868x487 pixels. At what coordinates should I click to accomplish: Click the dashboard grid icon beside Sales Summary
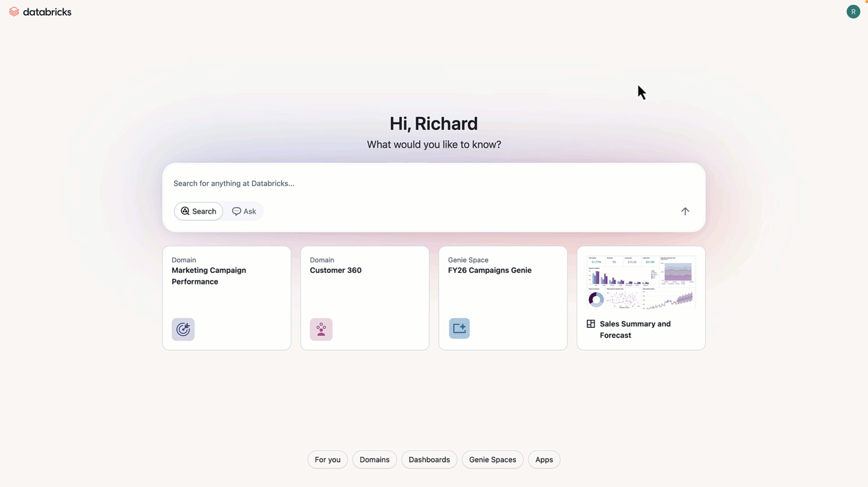point(590,324)
